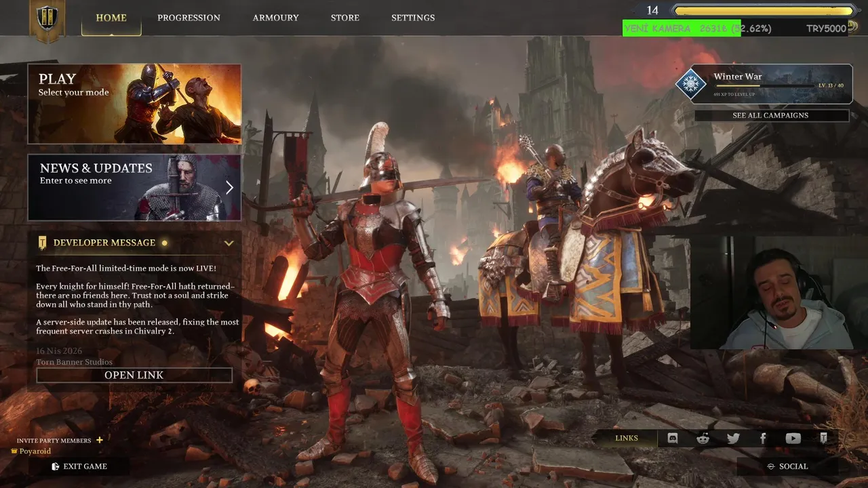Click the 691 XP to level up text
Image resolution: width=868 pixels, height=488 pixels.
(734, 94)
